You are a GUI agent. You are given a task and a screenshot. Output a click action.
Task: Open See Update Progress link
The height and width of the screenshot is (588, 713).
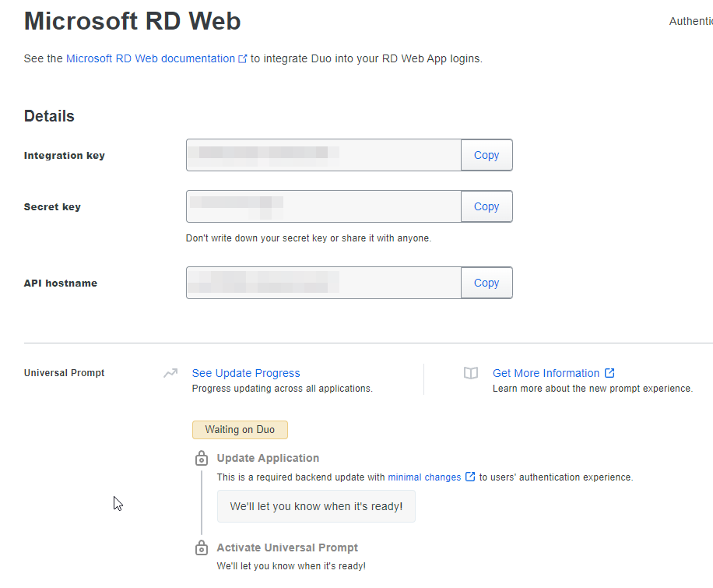coord(246,373)
